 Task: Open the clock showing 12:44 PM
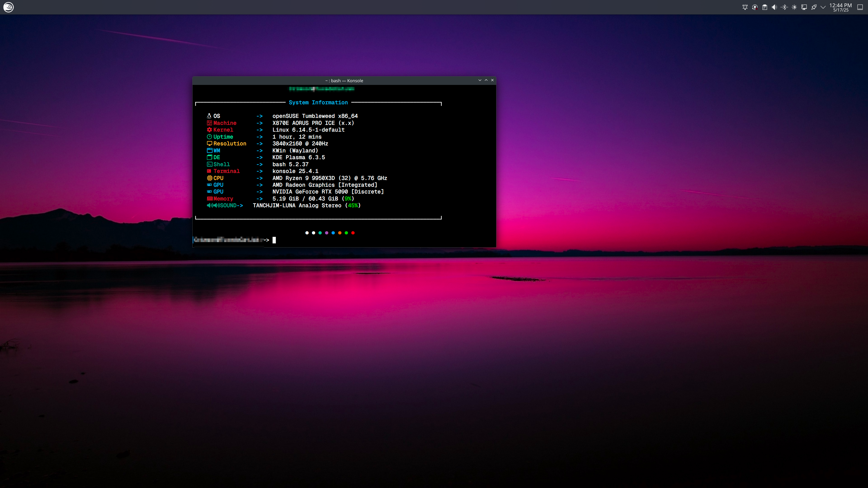coord(840,7)
